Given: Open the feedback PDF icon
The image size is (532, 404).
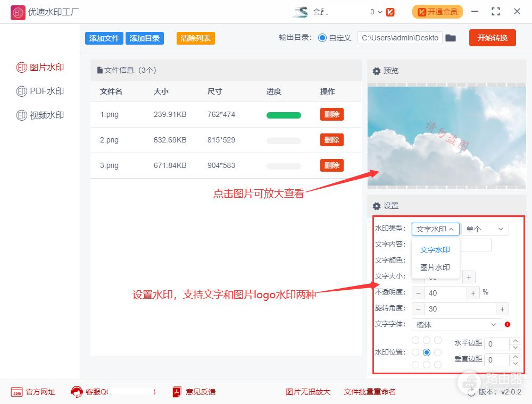Looking at the screenshot, I should coord(177,392).
